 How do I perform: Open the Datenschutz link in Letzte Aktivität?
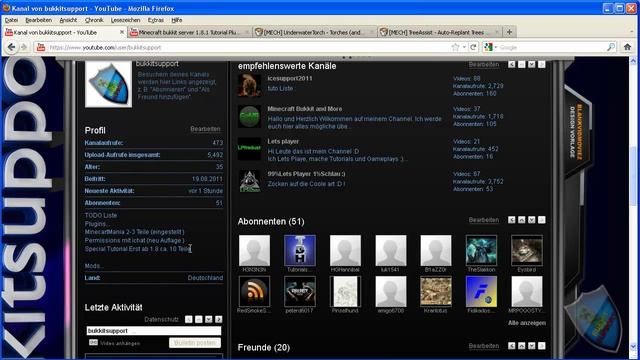[161, 319]
